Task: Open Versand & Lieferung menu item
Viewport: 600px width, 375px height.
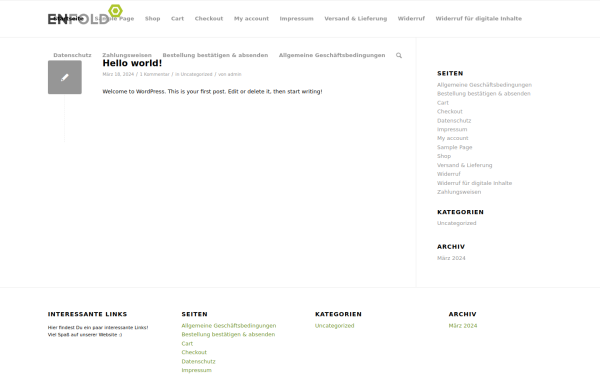Action: point(356,18)
